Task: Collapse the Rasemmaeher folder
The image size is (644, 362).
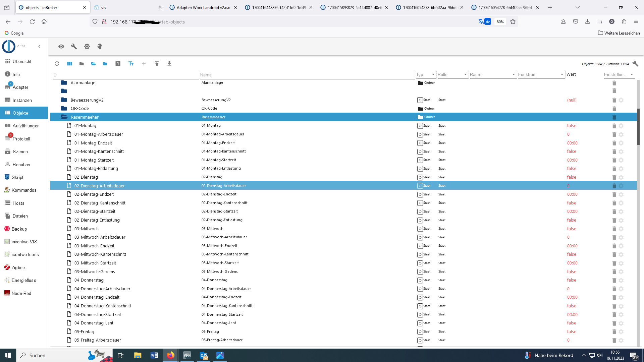Action: [x=64, y=117]
